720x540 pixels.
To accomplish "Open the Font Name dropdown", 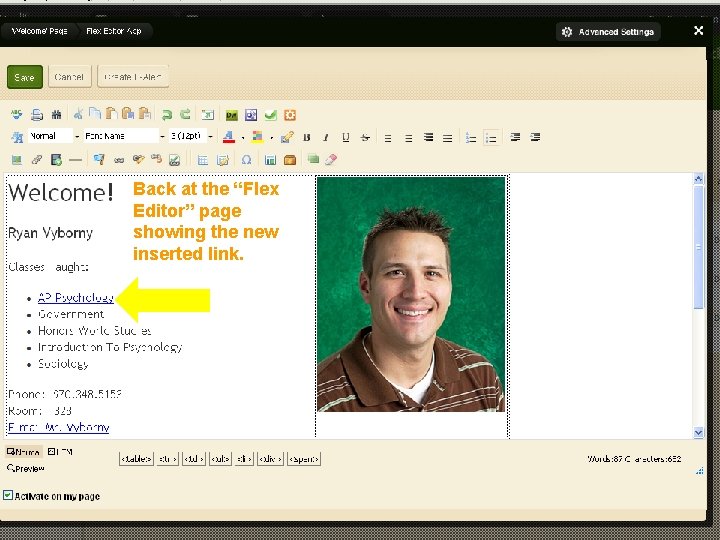I will [x=121, y=136].
